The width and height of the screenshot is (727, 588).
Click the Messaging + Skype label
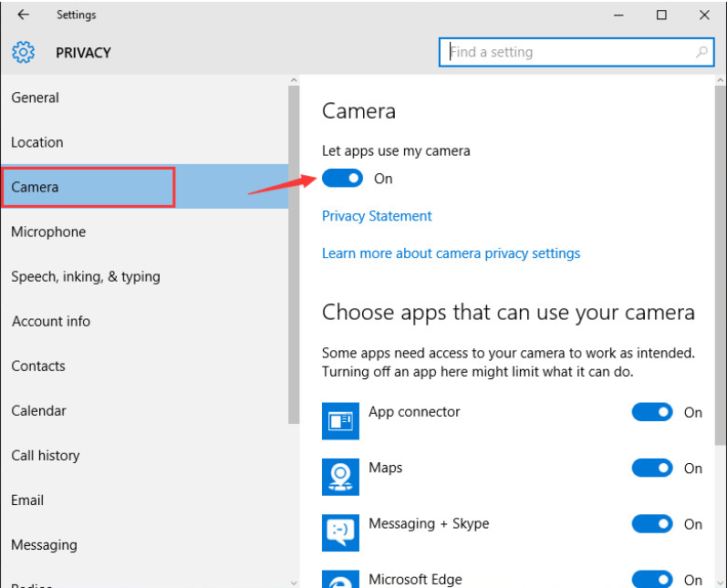429,523
